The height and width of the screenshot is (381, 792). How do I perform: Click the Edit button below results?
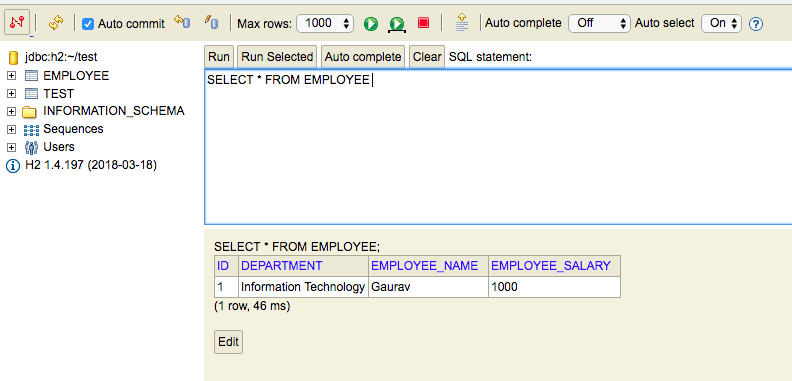(228, 342)
